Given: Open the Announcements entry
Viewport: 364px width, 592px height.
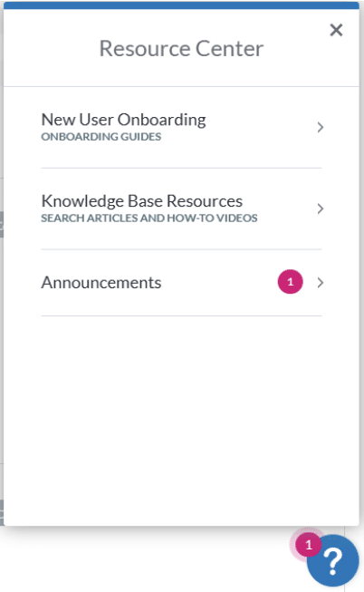Looking at the screenshot, I should 181,283.
